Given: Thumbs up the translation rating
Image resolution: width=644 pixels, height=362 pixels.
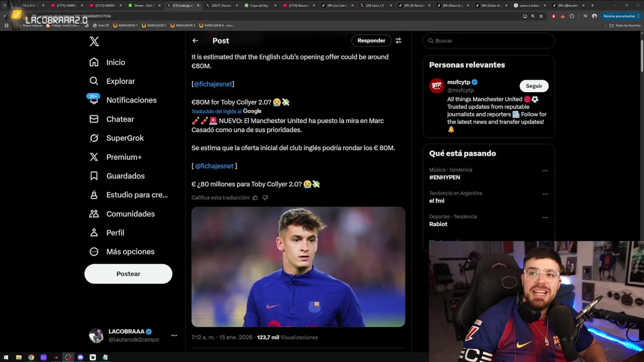Looking at the screenshot, I should click(x=255, y=198).
